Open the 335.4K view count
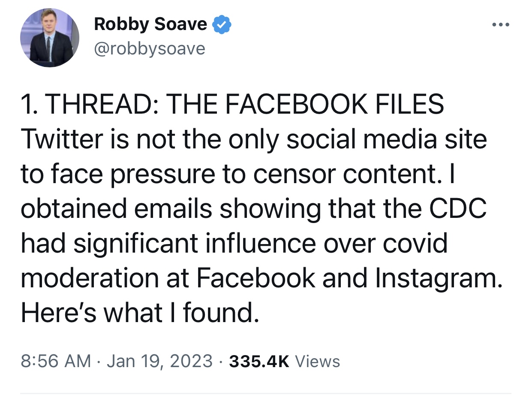This screenshot has height=401, width=532. pyautogui.click(x=259, y=361)
